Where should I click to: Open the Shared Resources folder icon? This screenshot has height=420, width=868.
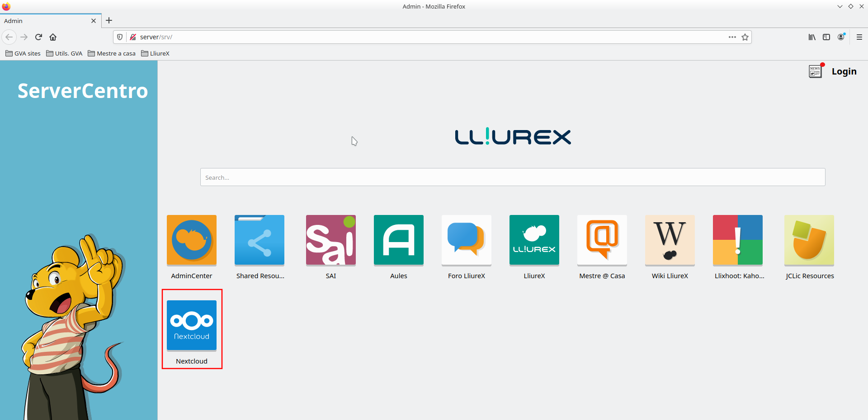tap(259, 240)
